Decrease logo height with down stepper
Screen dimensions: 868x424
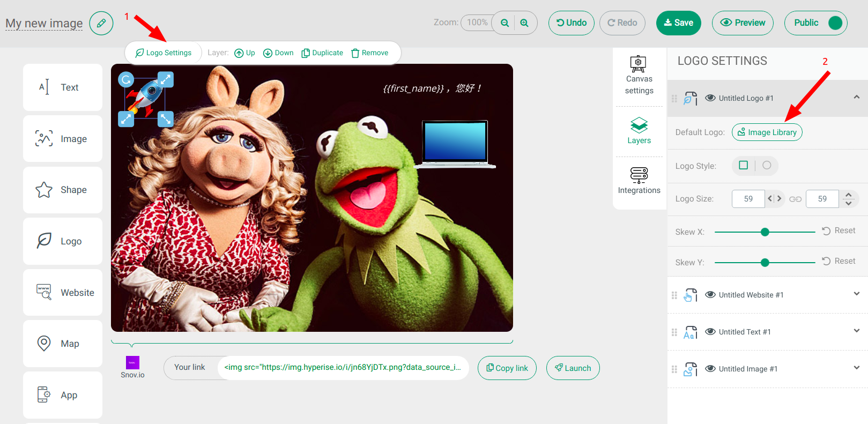[x=849, y=204]
